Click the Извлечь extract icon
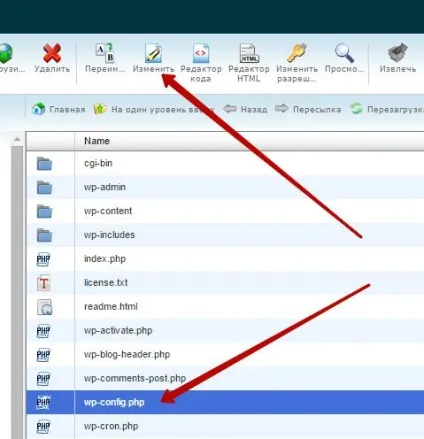This screenshot has width=424, height=439. coord(398,53)
